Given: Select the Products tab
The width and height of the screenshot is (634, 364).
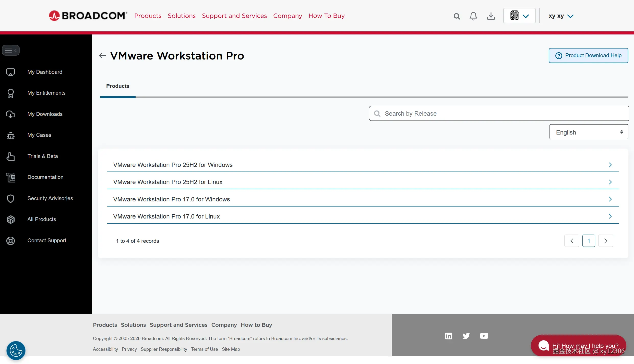Looking at the screenshot, I should 118,86.
